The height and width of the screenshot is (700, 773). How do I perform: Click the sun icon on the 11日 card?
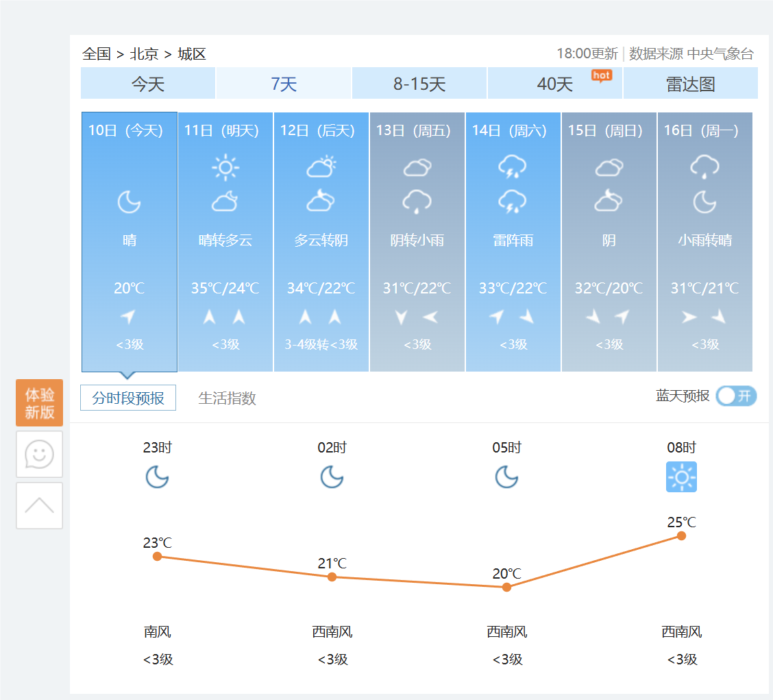225,168
